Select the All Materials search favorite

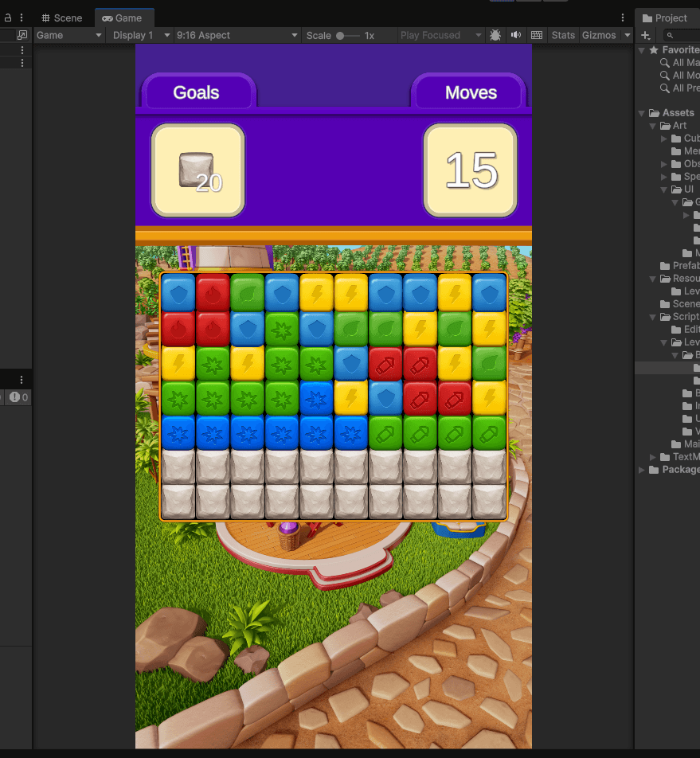click(679, 62)
